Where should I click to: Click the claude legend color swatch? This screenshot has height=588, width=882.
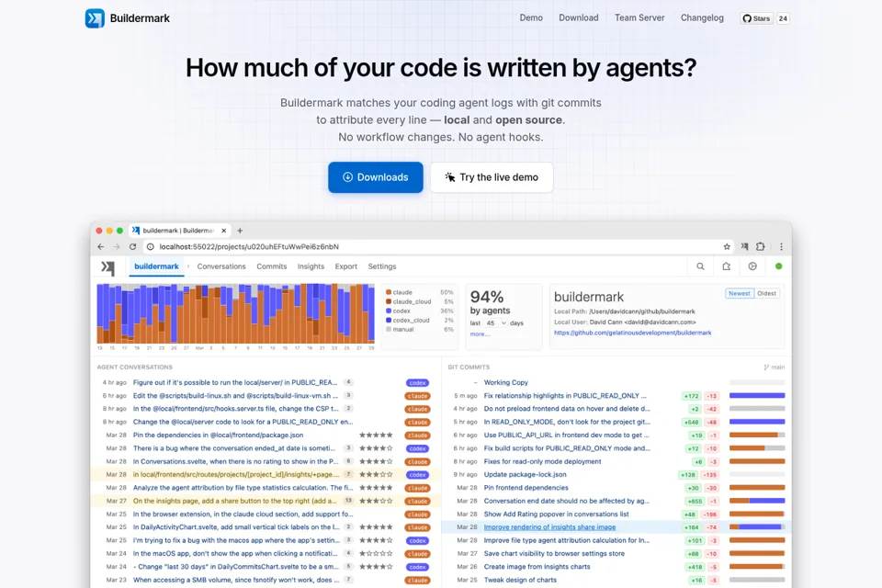(389, 292)
